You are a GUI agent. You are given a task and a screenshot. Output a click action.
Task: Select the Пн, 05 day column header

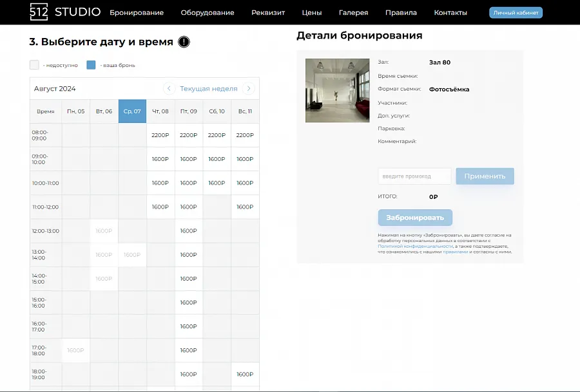coord(76,111)
